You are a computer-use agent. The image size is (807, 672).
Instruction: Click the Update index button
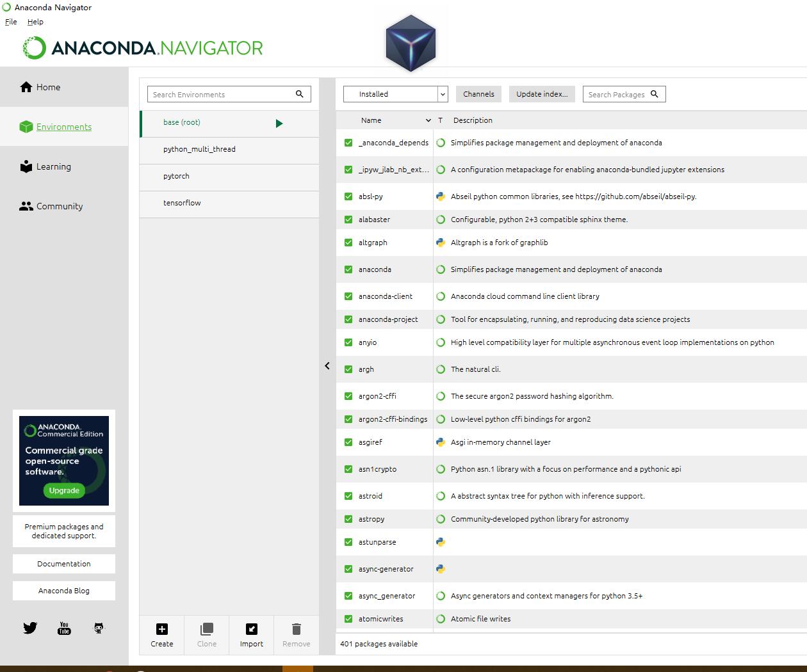click(x=541, y=93)
